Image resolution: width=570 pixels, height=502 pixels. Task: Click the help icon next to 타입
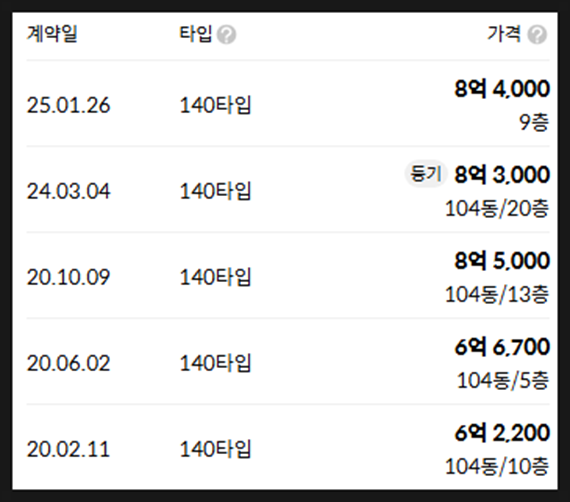coord(226,35)
